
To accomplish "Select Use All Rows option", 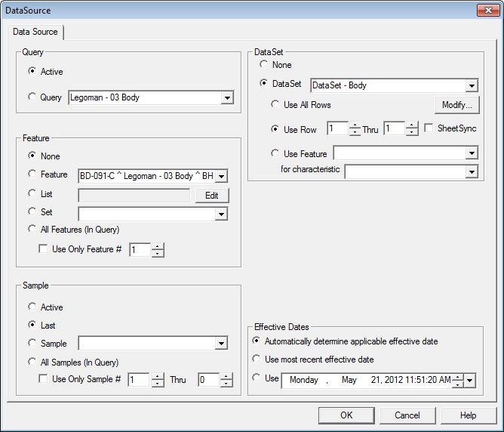I will [275, 105].
